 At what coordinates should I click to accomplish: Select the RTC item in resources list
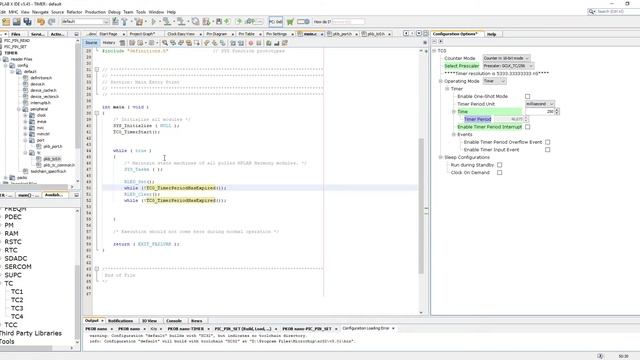(x=11, y=250)
